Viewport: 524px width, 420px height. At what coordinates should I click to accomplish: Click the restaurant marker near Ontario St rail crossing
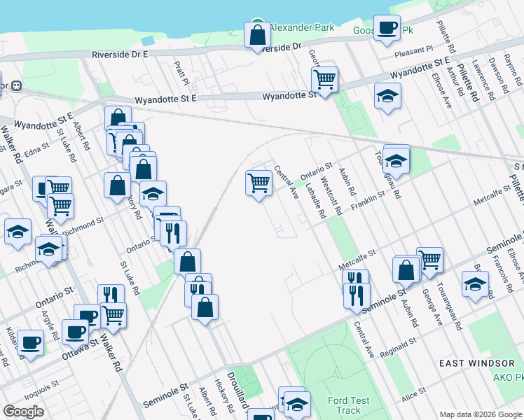[173, 235]
